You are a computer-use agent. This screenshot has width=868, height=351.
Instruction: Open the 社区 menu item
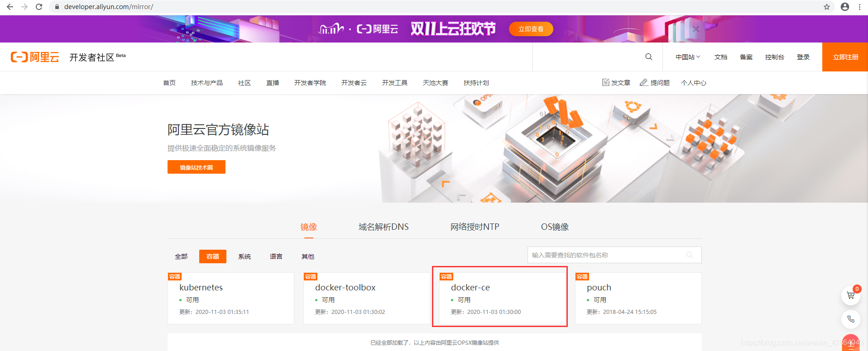coord(245,83)
